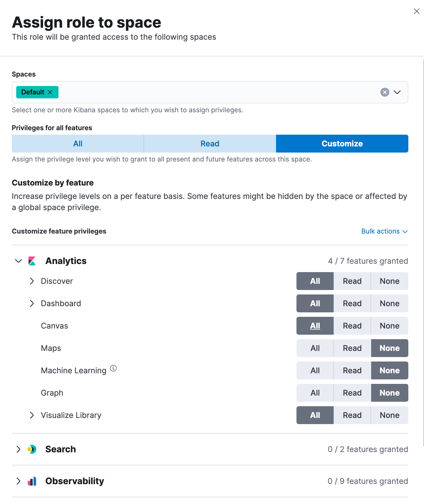Select All privileges for all features
The image size is (424, 504).
click(77, 143)
